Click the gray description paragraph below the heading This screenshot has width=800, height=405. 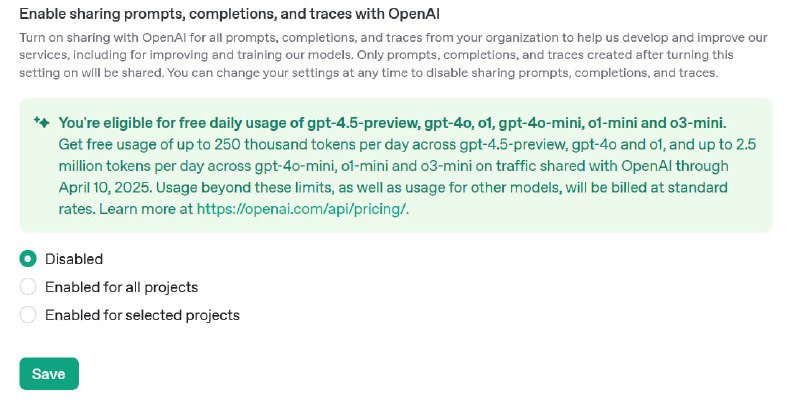pos(393,55)
